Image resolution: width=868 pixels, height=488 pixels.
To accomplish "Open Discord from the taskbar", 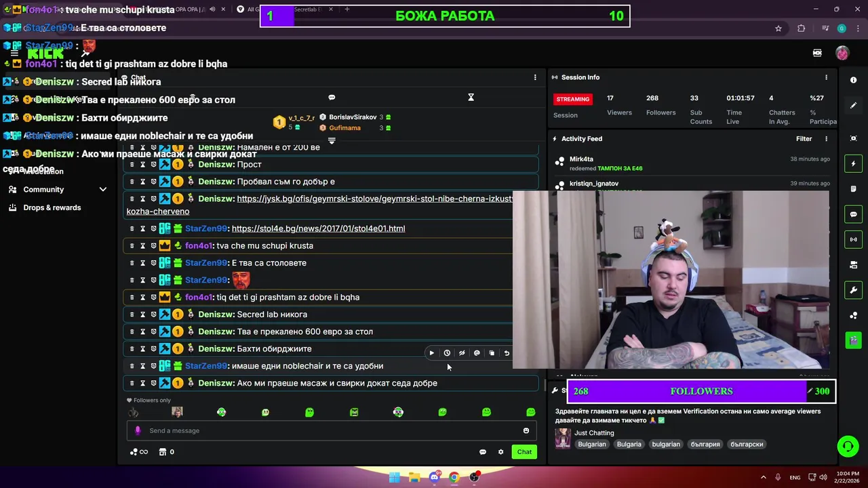I will [435, 477].
